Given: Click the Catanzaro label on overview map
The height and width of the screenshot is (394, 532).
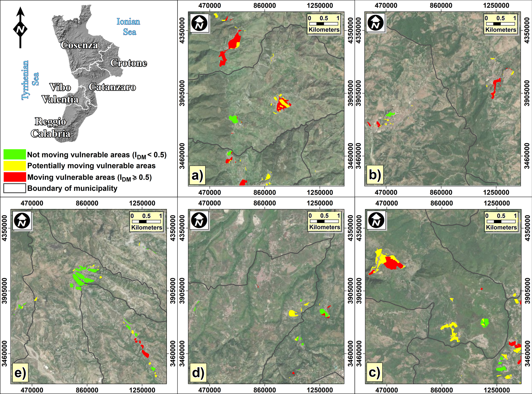Looking at the screenshot, I should (112, 87).
